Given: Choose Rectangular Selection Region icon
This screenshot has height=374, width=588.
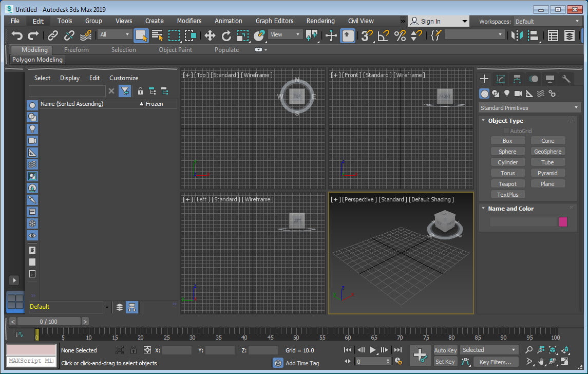Looking at the screenshot, I should click(174, 35).
